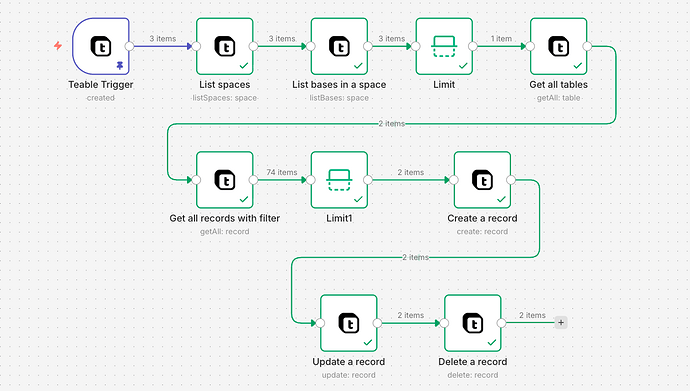690x391 pixels.
Task: Click '2 items' label between Update and Delete
Action: (411, 315)
